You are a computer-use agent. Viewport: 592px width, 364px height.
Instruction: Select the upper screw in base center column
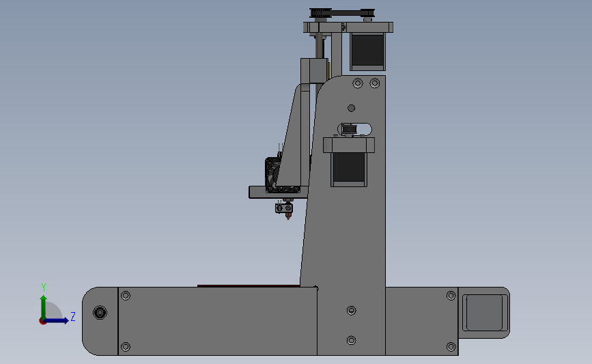(x=351, y=310)
